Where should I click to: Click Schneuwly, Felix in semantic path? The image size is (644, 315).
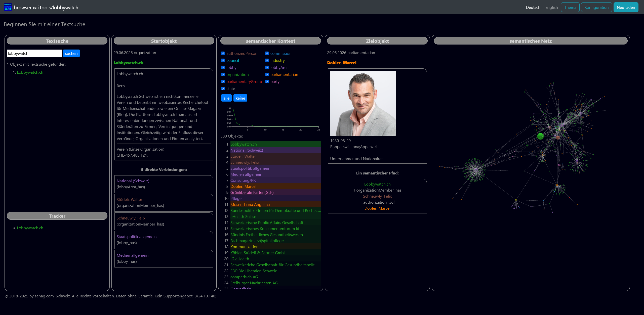[x=377, y=196]
